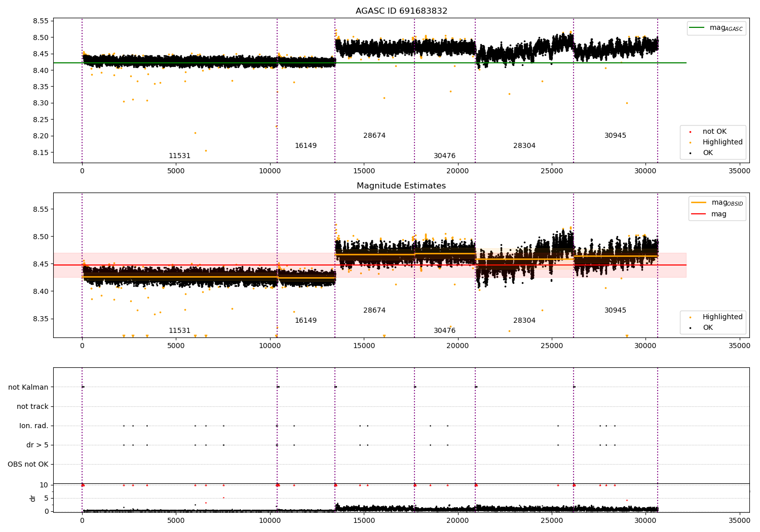Click OBSID label 28304 in Magnitude Estimates plot

(524, 320)
